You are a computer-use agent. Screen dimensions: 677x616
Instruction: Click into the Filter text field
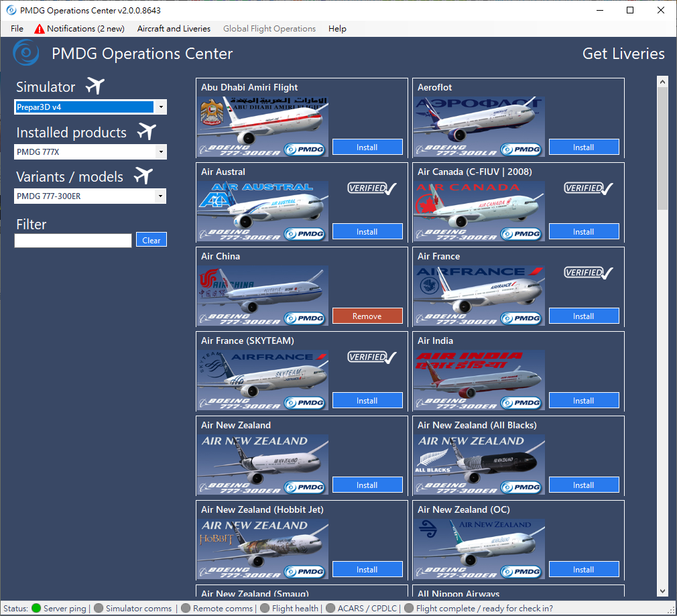click(x=73, y=241)
